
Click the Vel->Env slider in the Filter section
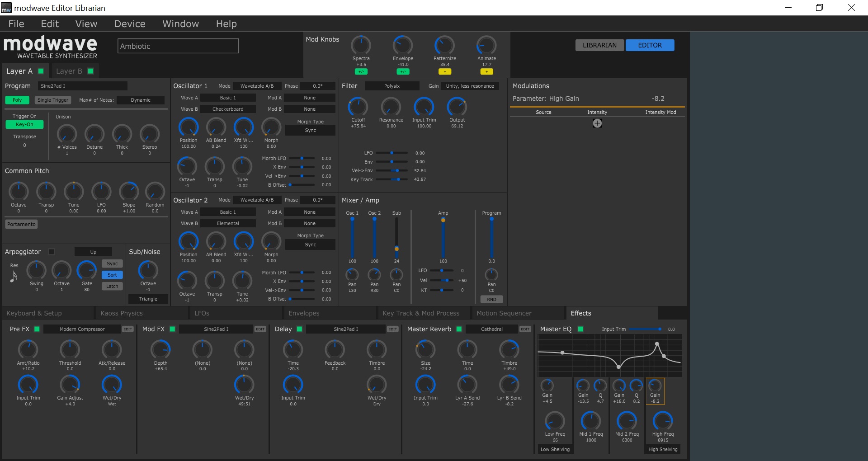coord(397,170)
